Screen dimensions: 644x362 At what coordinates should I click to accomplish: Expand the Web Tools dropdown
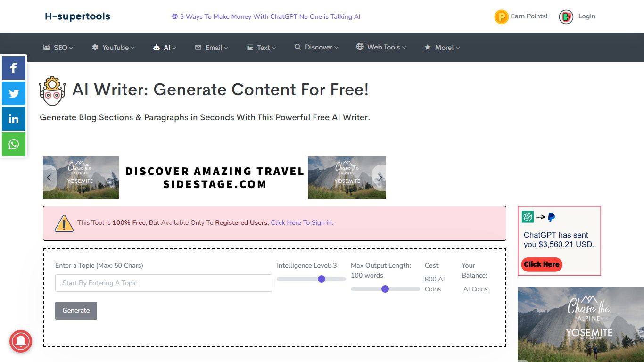tap(381, 47)
